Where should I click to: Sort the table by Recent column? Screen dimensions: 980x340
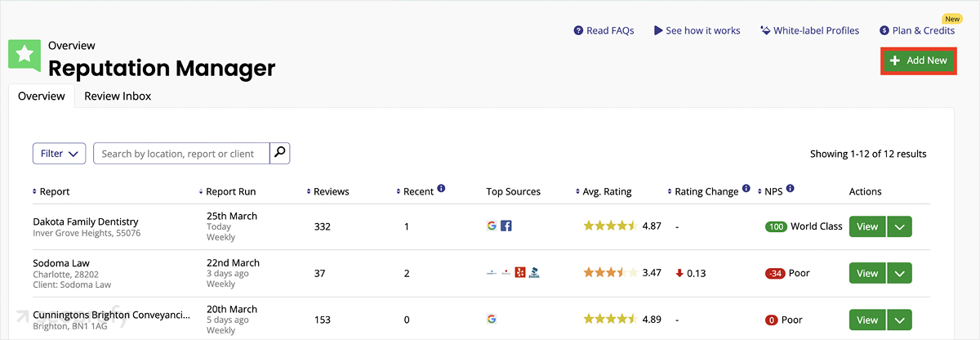(x=415, y=191)
